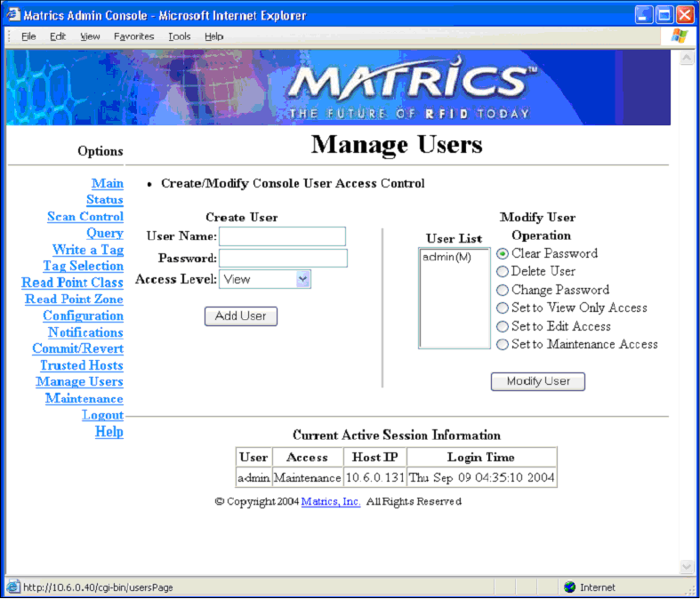Click the Add User button
The height and width of the screenshot is (599, 700).
[241, 315]
